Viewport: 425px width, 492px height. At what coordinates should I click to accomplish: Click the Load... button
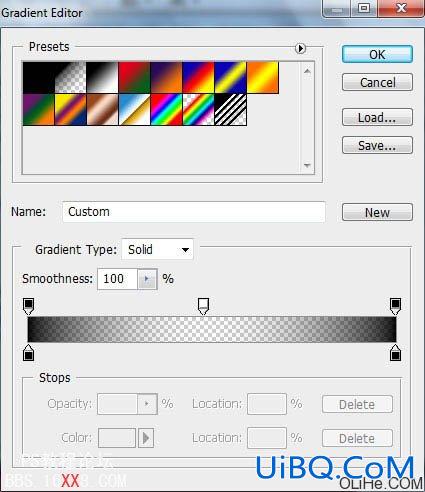point(377,117)
